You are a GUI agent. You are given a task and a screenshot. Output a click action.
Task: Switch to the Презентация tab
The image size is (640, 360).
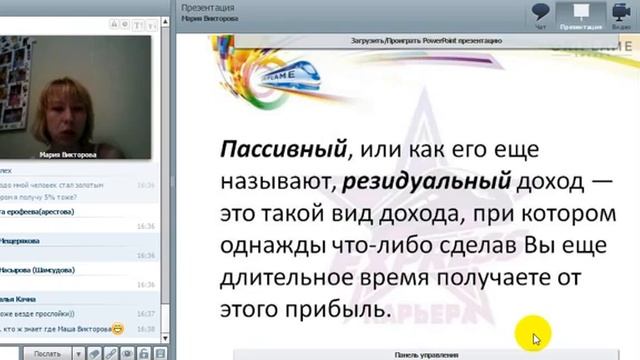[581, 16]
